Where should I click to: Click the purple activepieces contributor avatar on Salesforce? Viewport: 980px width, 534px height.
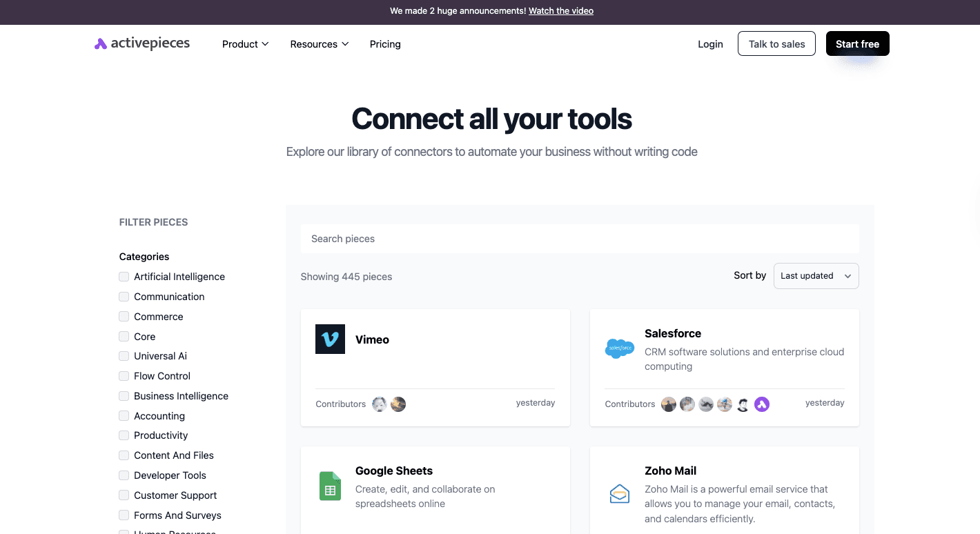point(761,404)
